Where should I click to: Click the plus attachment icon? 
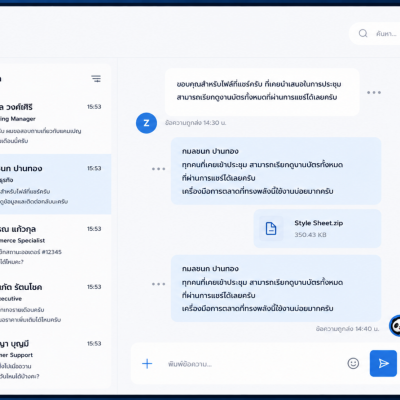(x=147, y=363)
